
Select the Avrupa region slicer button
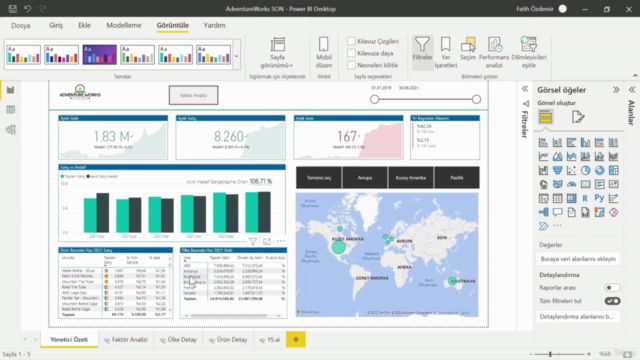point(365,178)
